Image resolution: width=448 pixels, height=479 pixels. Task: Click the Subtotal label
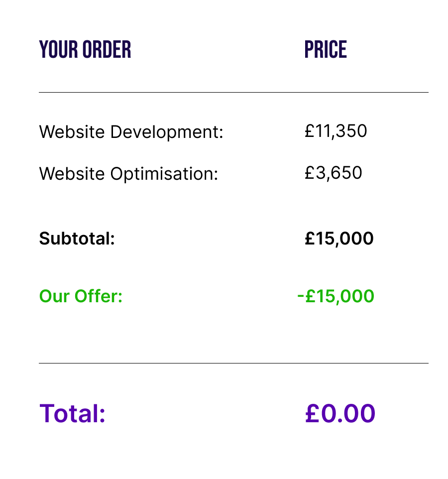tap(77, 239)
